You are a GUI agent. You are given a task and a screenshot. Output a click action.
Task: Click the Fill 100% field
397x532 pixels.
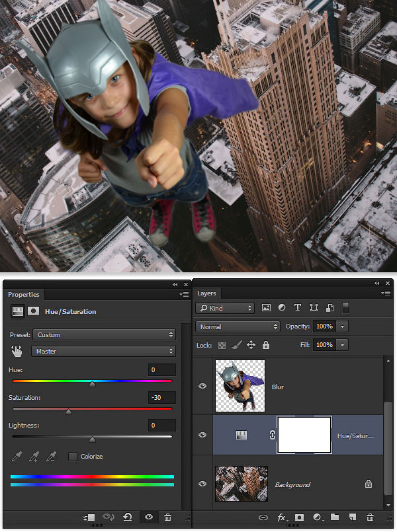coord(326,345)
